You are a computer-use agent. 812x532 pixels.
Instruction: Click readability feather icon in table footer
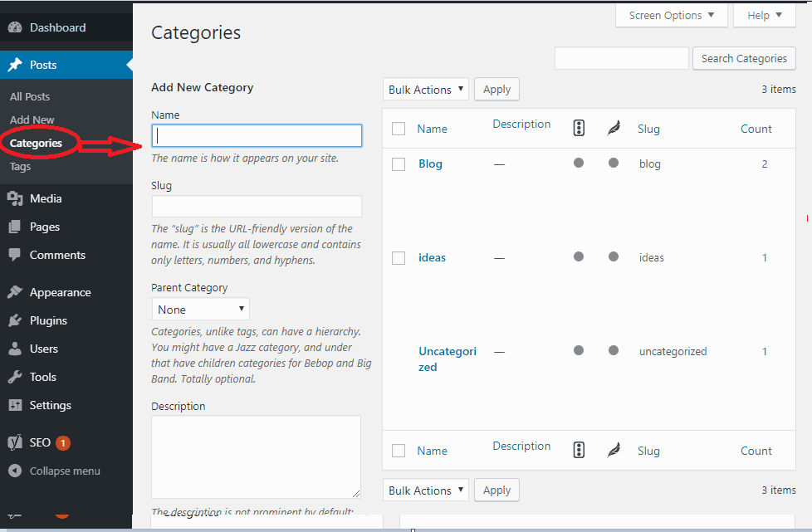614,450
